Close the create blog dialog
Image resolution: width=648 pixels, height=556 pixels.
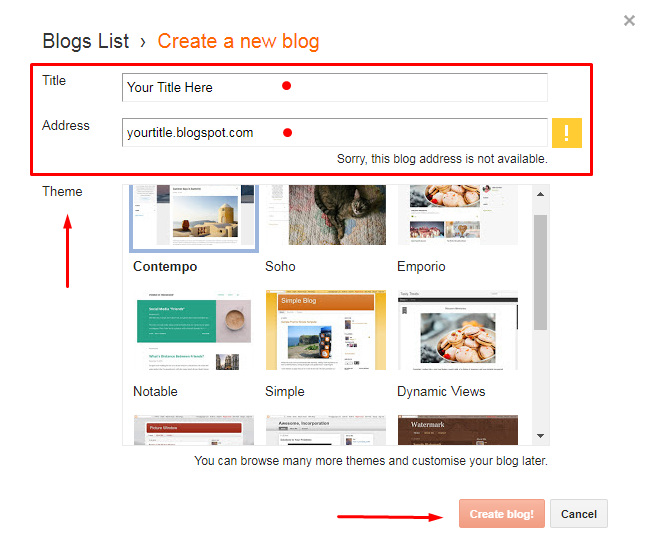click(629, 20)
